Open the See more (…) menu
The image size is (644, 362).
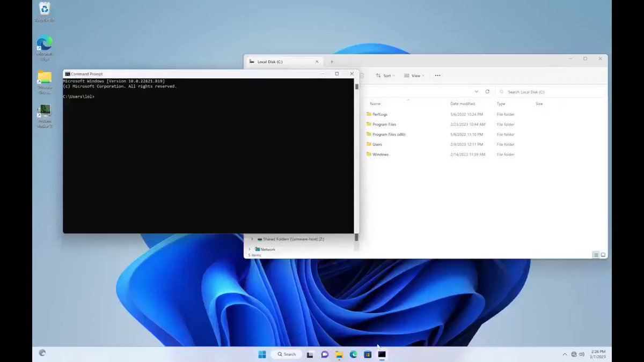(437, 76)
